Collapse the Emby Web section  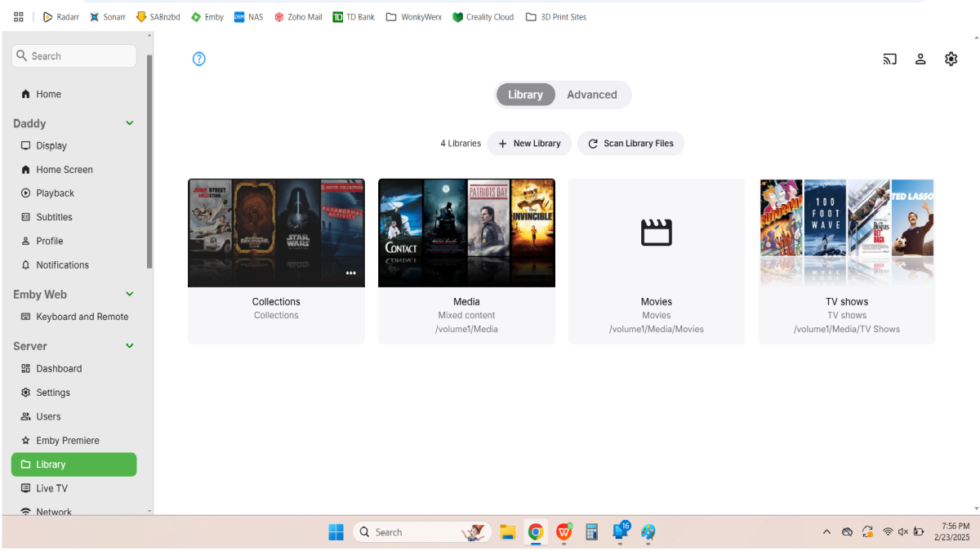click(129, 294)
